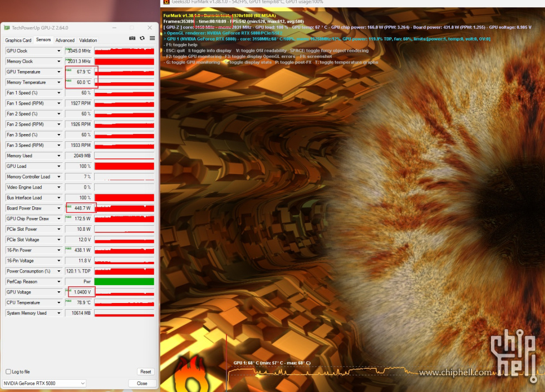Click the Memory Clock value 2031.3 MHz
Image resolution: width=545 pixels, height=392 pixels.
[78, 61]
